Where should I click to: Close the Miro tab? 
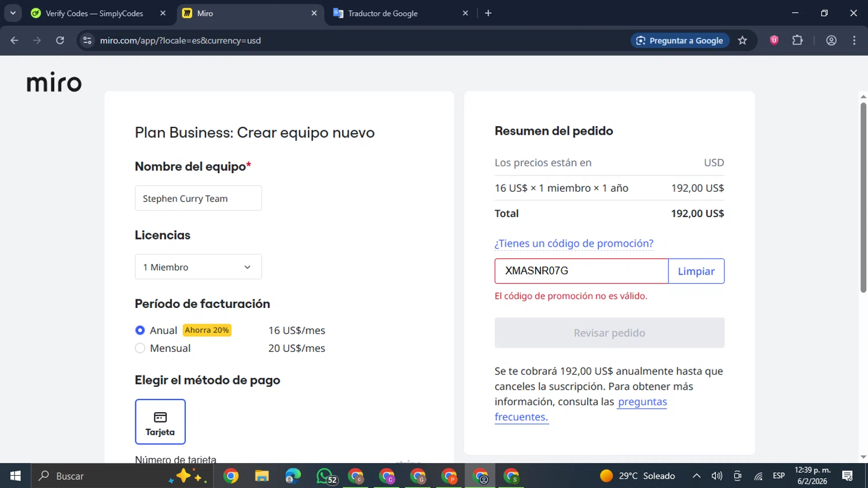(x=314, y=13)
